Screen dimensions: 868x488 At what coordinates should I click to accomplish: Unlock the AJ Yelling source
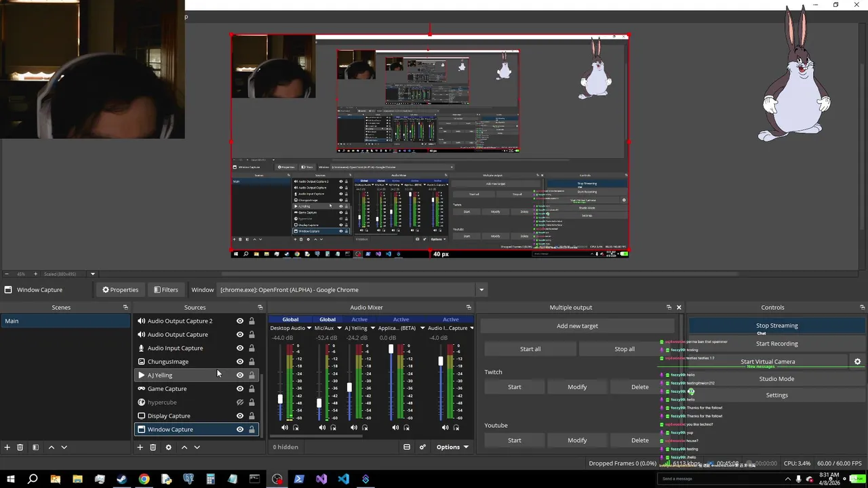coord(252,375)
